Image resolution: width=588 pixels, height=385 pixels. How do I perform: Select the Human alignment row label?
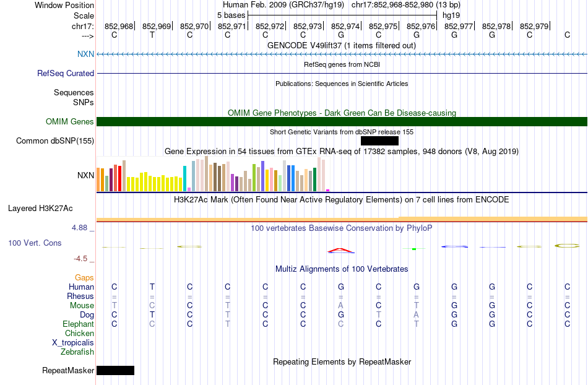pos(81,287)
